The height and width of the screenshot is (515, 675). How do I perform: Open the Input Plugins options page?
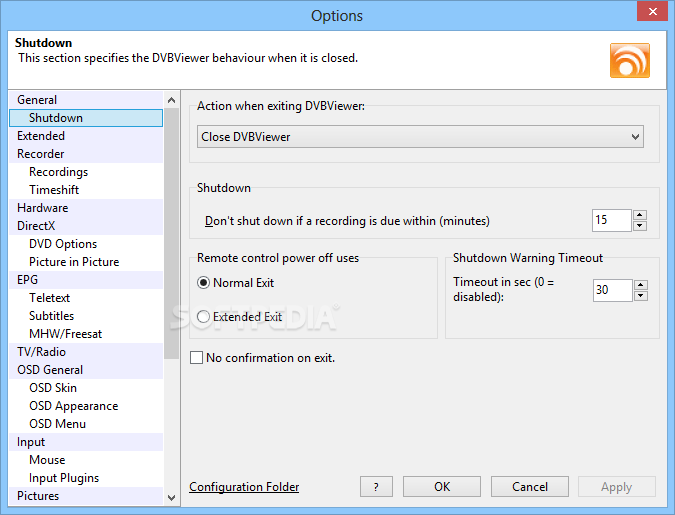click(86, 478)
